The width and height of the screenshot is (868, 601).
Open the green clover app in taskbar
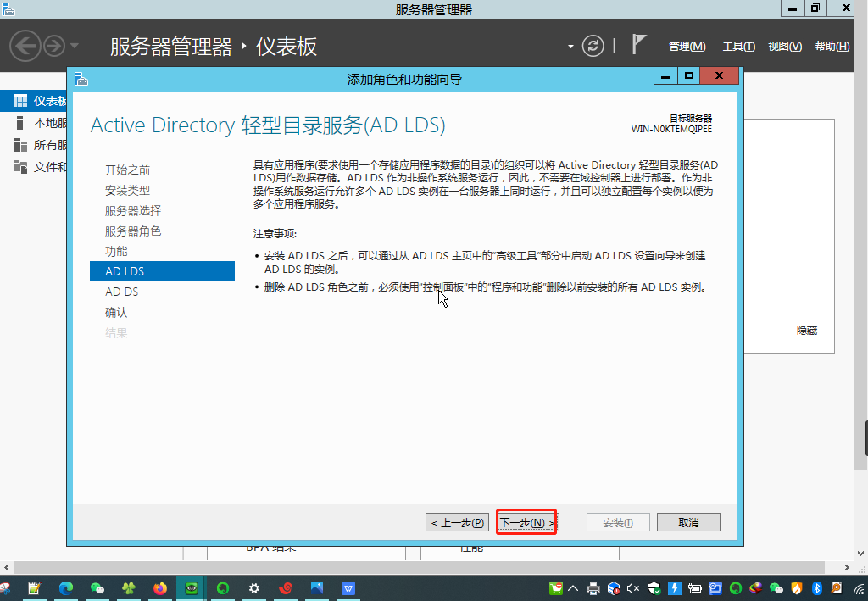click(x=129, y=588)
